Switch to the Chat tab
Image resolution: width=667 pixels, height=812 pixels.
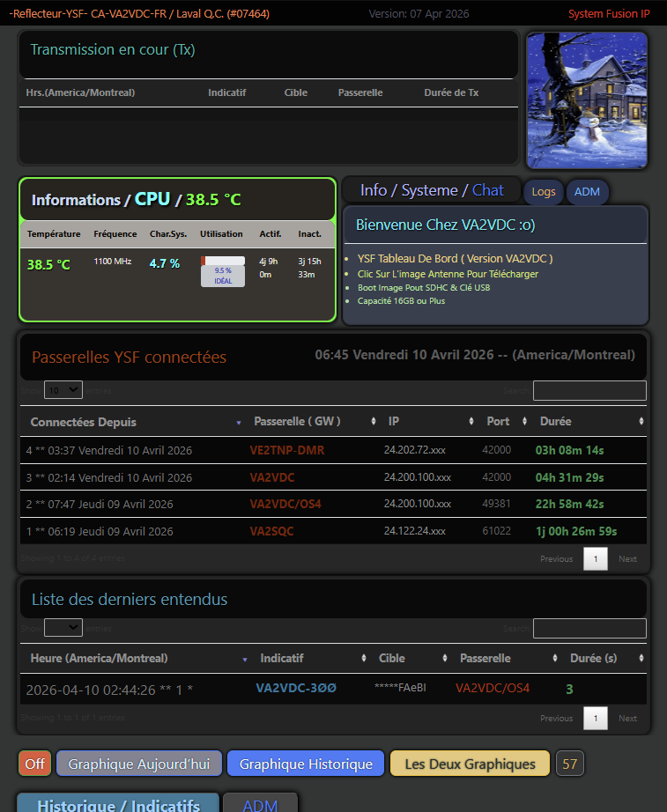[x=488, y=190]
